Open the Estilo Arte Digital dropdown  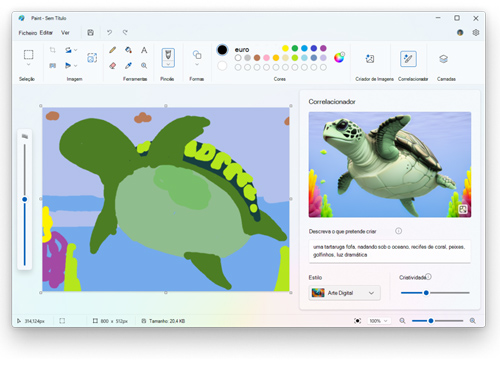(x=344, y=293)
